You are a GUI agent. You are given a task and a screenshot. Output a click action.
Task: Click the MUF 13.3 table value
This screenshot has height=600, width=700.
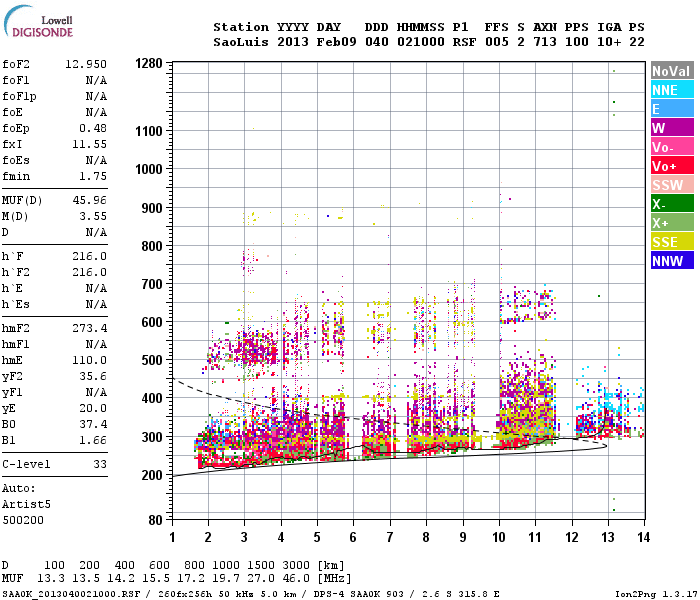point(51,579)
